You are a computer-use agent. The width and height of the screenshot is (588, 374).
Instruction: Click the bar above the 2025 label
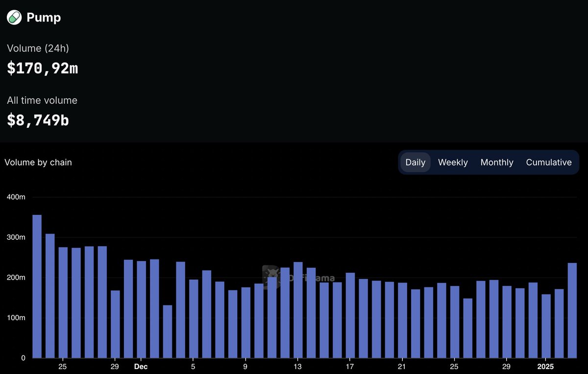click(546, 326)
